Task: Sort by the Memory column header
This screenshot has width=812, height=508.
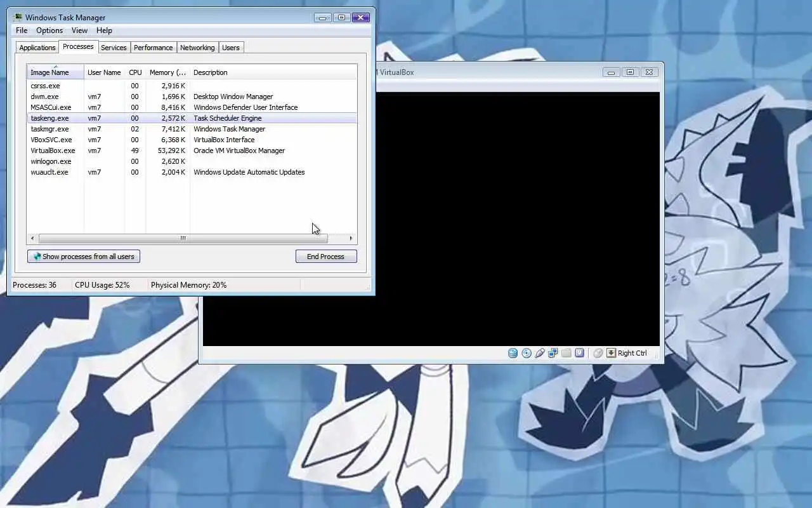Action: click(167, 72)
